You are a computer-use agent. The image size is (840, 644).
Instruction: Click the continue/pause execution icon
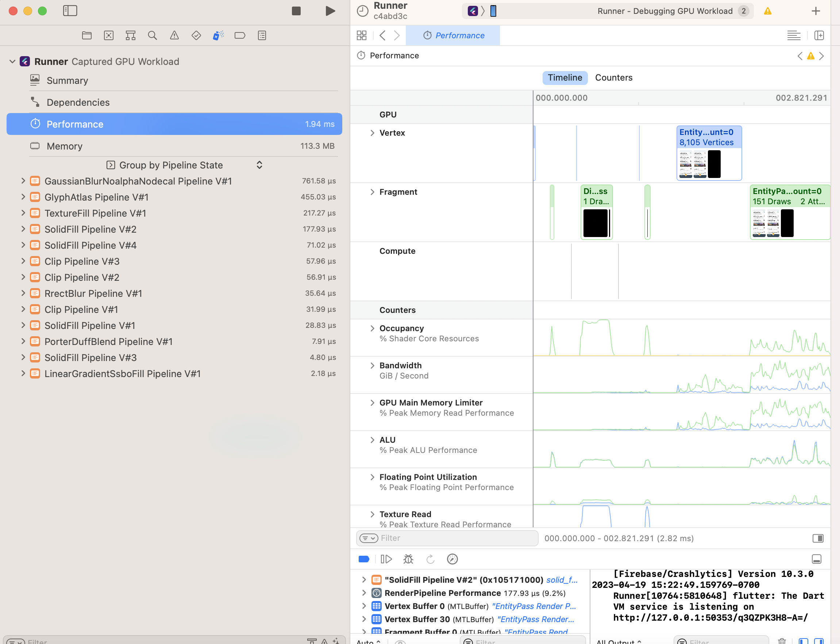click(386, 559)
